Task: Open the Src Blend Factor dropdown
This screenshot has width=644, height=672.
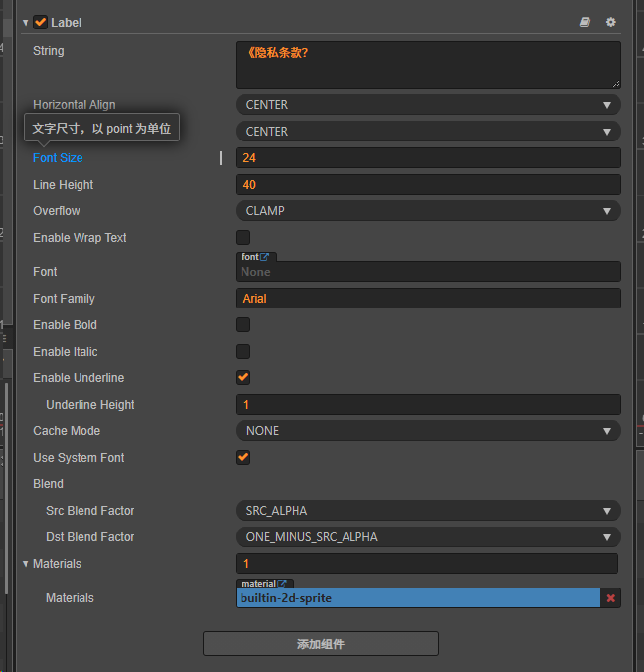Action: click(428, 511)
